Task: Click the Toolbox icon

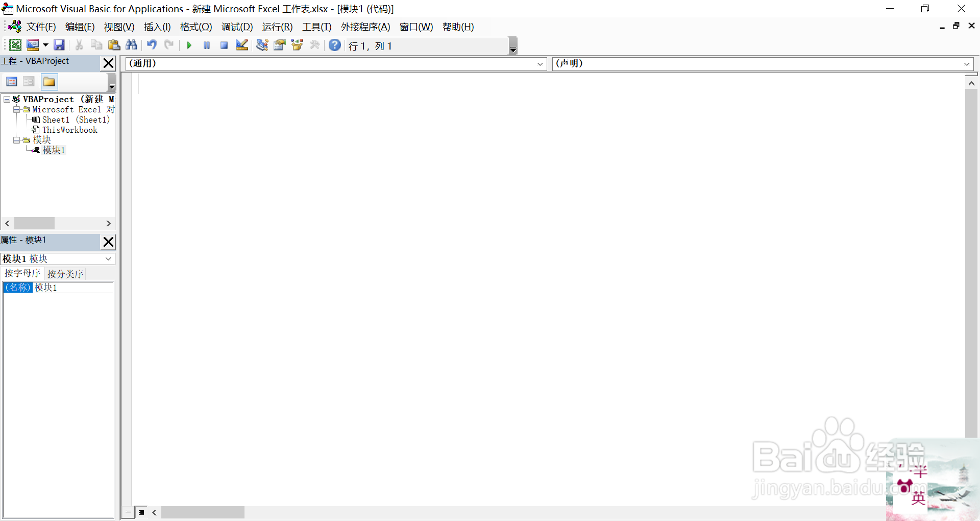Action: coord(314,45)
